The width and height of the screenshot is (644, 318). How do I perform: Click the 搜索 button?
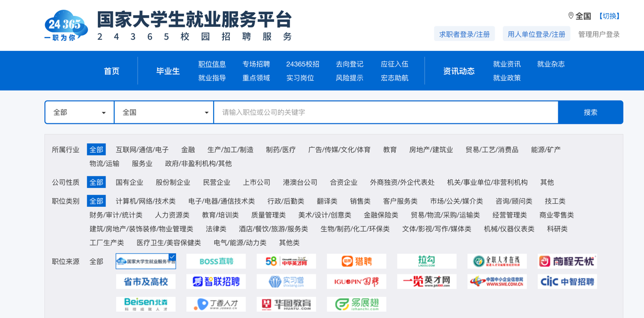click(x=590, y=112)
